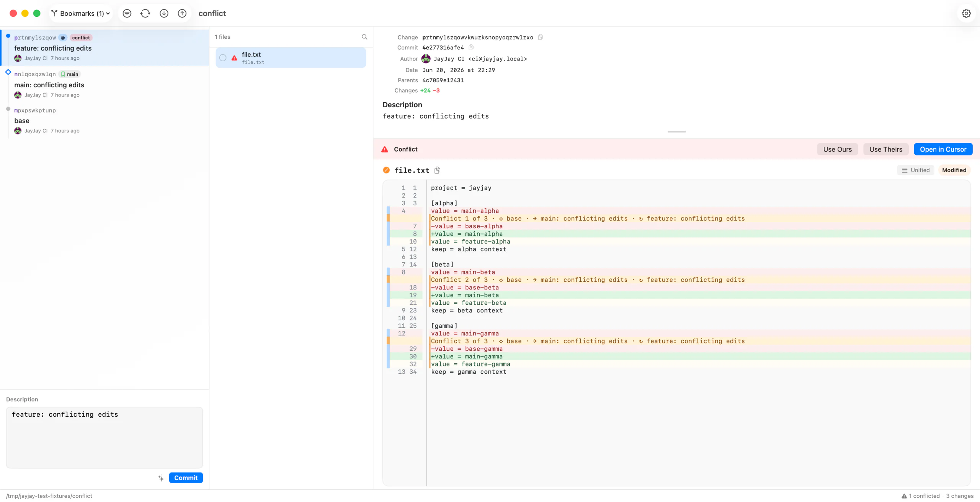Click the +24 changes count
The image size is (980, 502).
[x=425, y=91]
